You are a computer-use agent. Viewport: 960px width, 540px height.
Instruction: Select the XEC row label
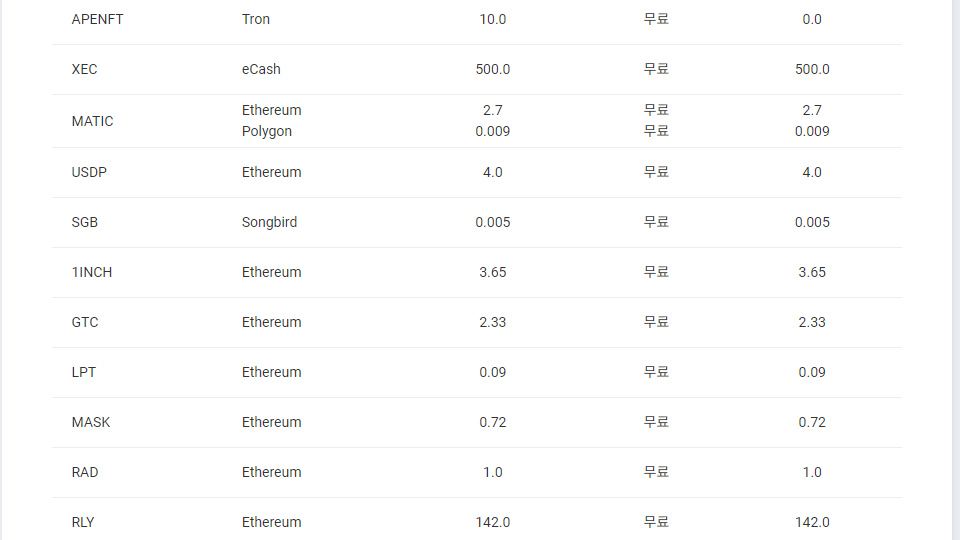(84, 69)
